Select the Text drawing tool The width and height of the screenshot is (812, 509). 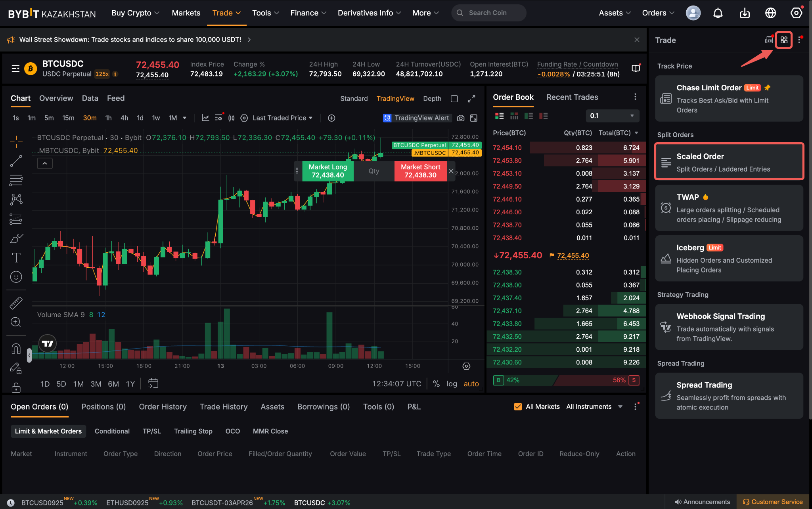pos(16,257)
